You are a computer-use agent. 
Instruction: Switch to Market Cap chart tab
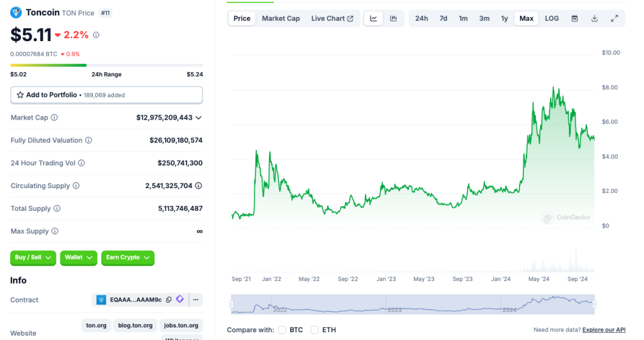[x=281, y=18]
